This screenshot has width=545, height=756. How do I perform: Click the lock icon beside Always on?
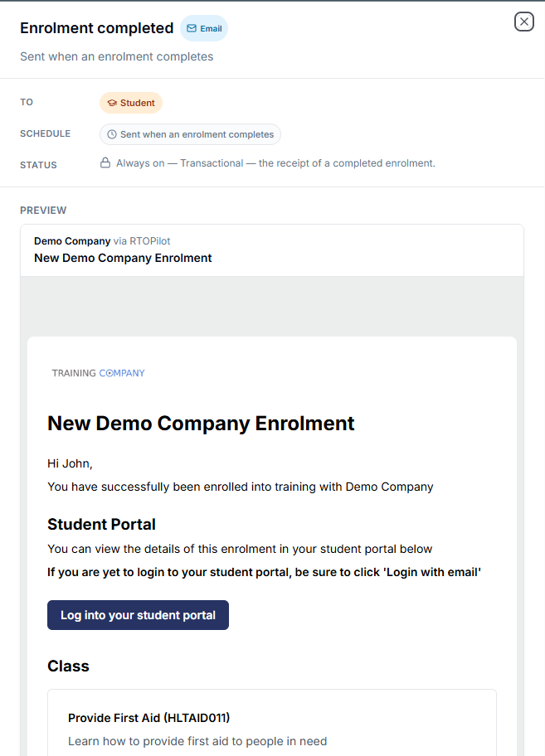click(105, 163)
